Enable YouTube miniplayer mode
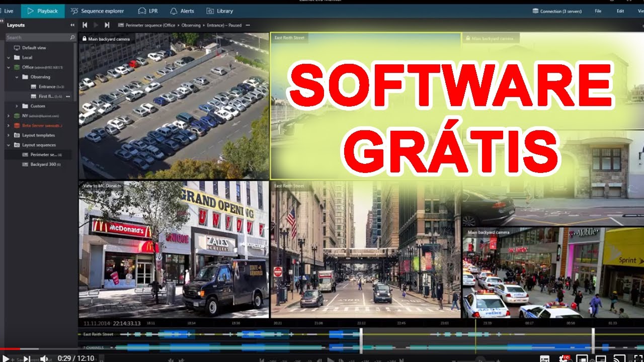The height and width of the screenshot is (362, 644). tap(582, 358)
